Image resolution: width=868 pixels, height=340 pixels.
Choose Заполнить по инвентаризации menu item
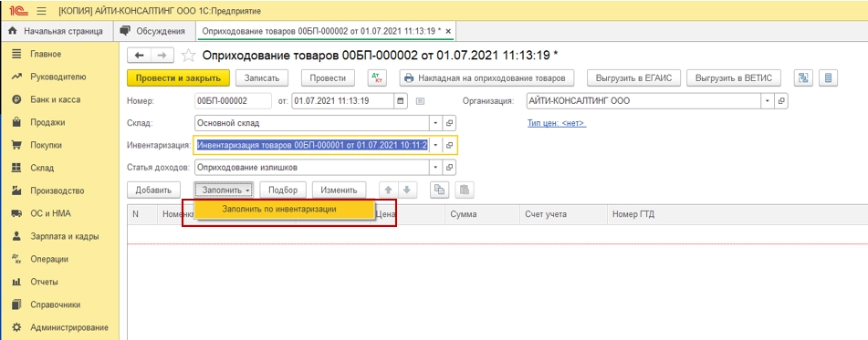(x=284, y=209)
